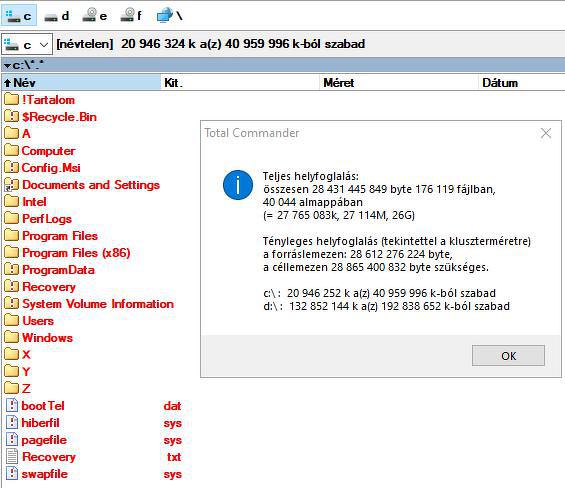Select ProgramData folder icon
565x488 pixels.
tap(12, 269)
